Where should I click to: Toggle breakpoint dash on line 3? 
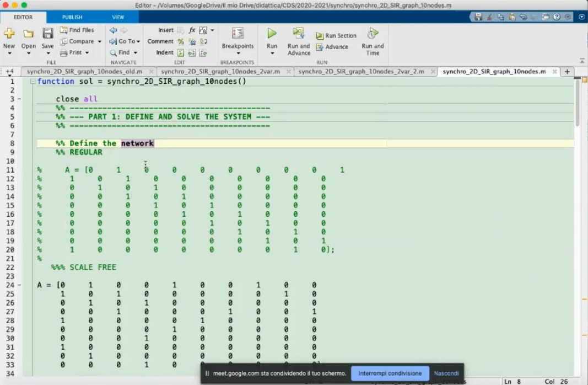coord(20,99)
